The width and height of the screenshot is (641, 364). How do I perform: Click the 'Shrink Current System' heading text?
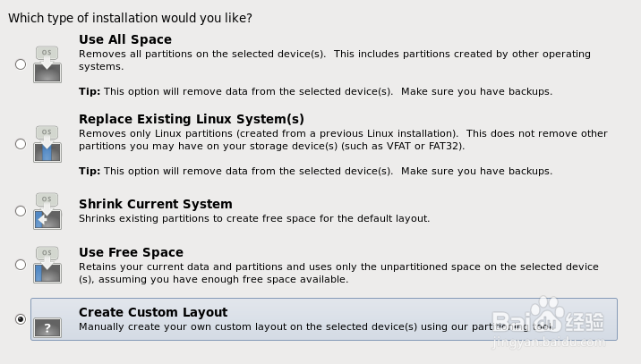(156, 204)
